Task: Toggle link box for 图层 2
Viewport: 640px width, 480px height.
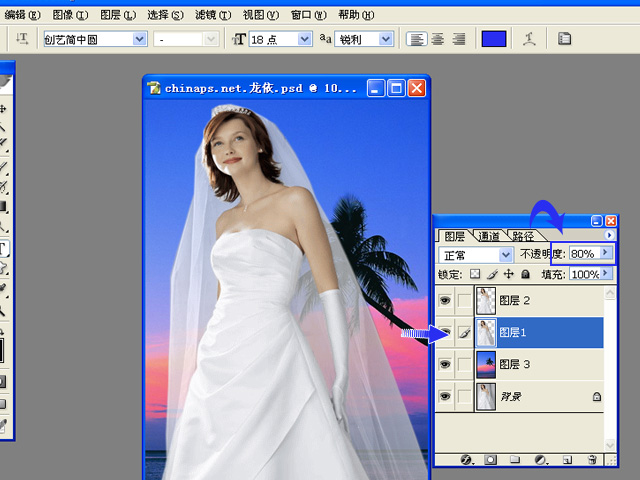Action: tap(464, 301)
